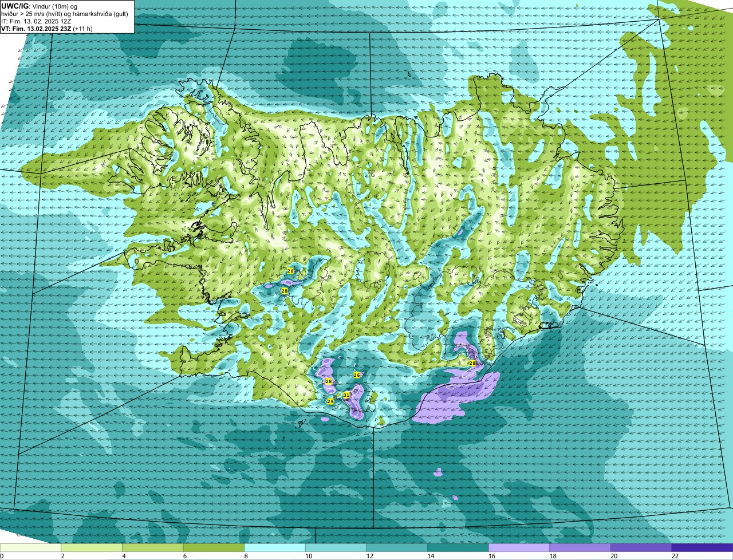Click the dark indigo swatch above 22 m/s

coord(702,547)
